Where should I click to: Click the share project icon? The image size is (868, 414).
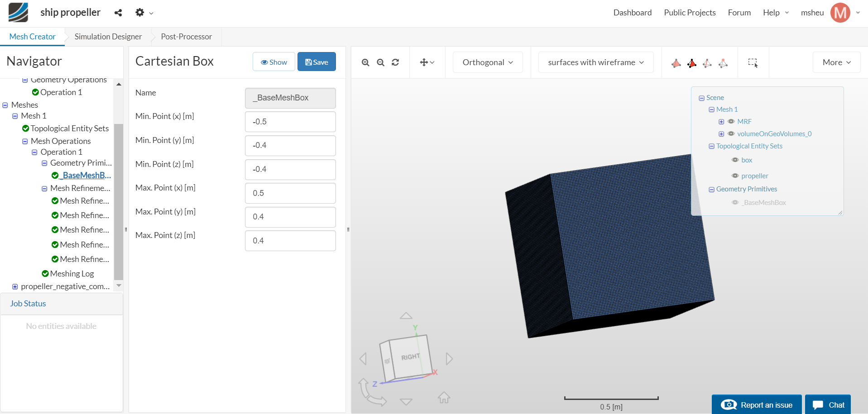[x=118, y=13]
